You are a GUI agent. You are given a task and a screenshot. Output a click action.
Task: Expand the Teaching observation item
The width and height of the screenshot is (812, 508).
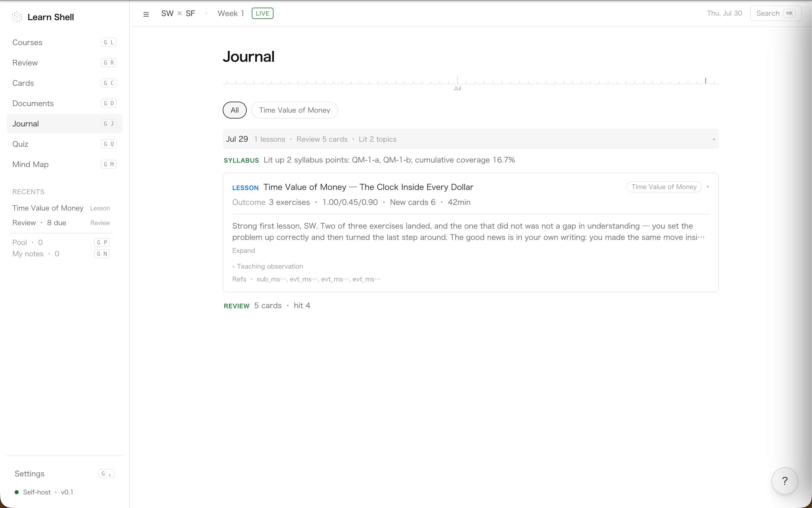(268, 266)
